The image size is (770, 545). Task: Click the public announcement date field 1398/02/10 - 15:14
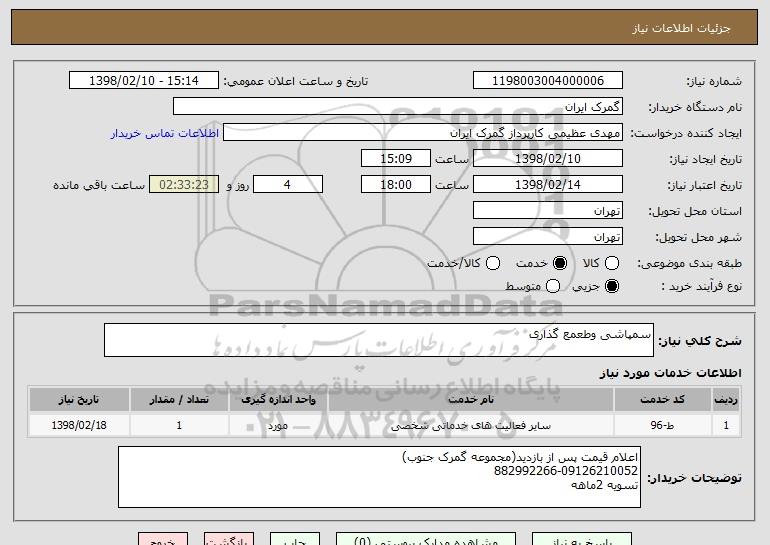[x=144, y=81]
